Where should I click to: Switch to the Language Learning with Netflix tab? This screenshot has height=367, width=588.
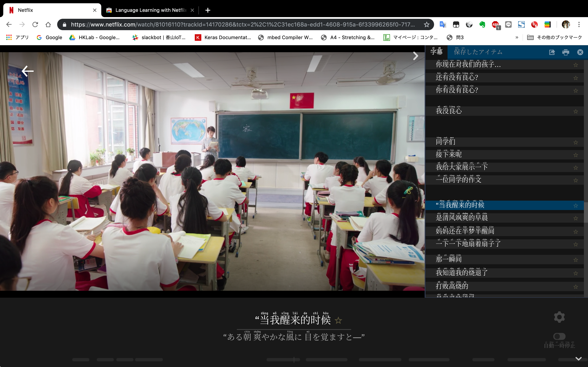point(151,10)
